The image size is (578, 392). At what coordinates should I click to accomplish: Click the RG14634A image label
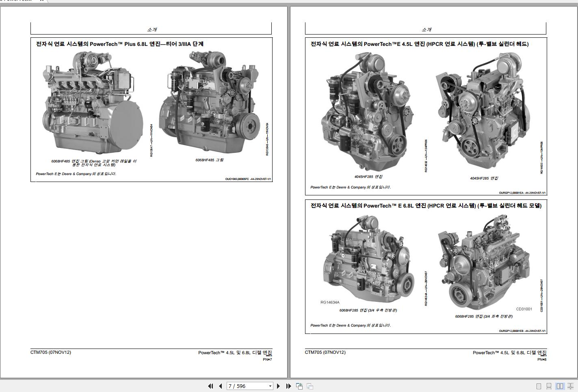coord(330,302)
